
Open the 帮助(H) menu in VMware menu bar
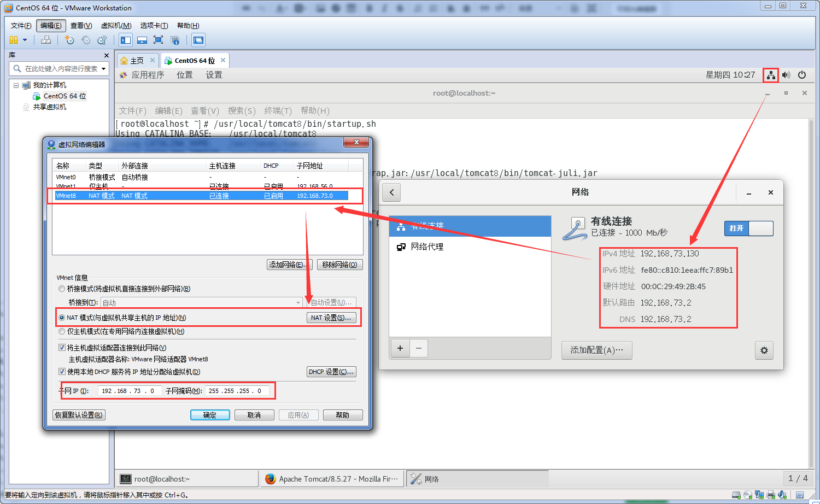188,26
